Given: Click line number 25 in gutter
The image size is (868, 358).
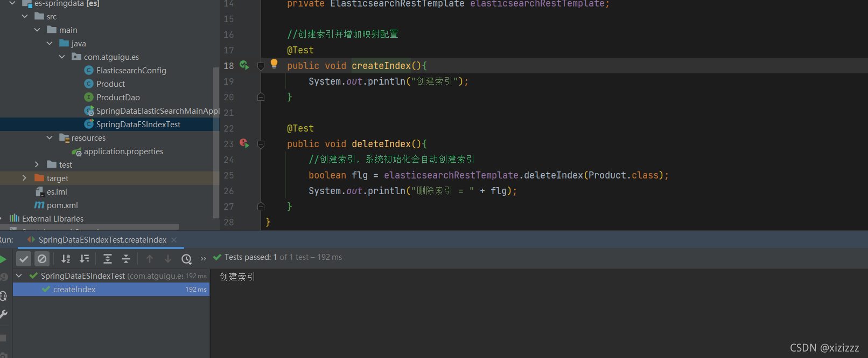Looking at the screenshot, I should [229, 175].
